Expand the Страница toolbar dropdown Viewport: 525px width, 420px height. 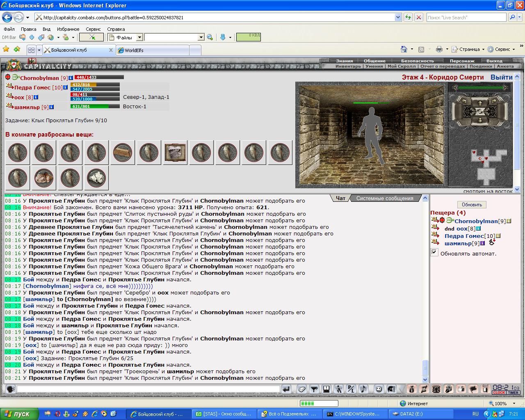483,49
